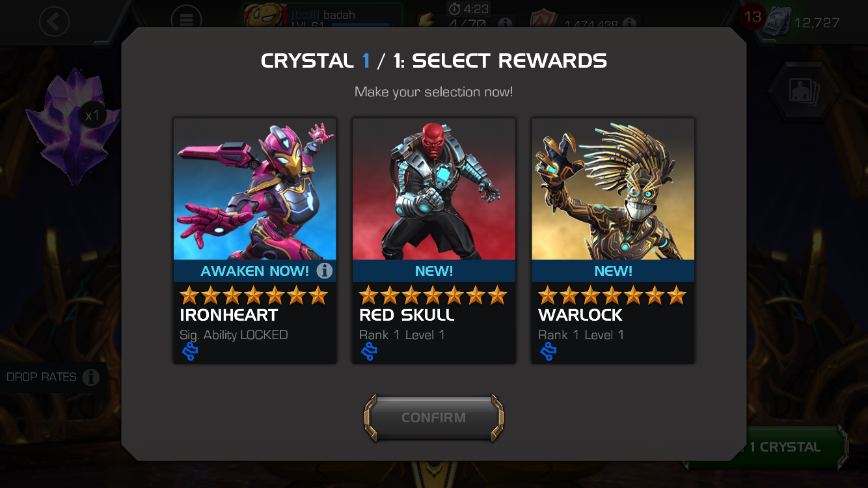Select the Red Skull reward card
Image resolution: width=868 pixels, height=488 pixels.
(x=434, y=240)
